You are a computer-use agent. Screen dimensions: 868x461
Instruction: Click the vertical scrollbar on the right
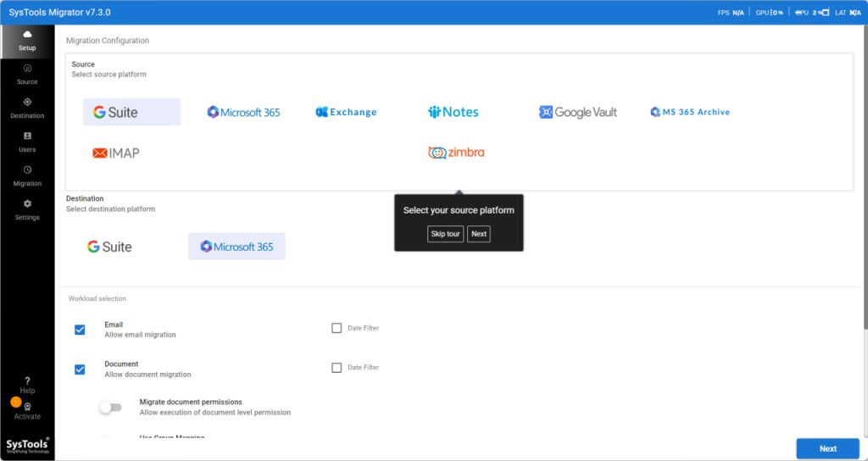(x=865, y=177)
